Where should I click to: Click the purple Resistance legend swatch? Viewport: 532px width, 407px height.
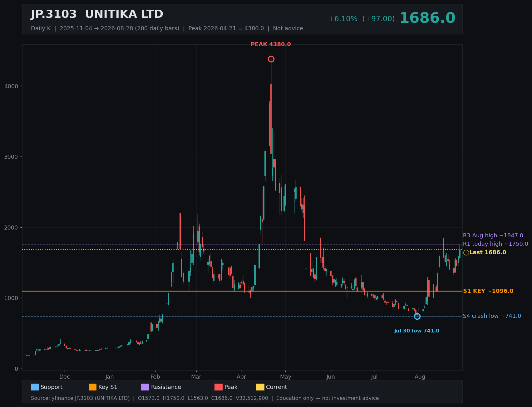145,387
